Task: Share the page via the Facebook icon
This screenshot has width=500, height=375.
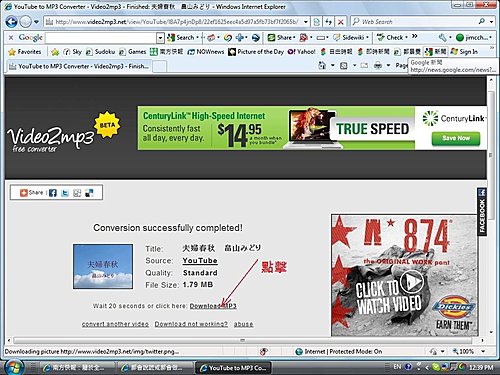Action: click(x=53, y=193)
